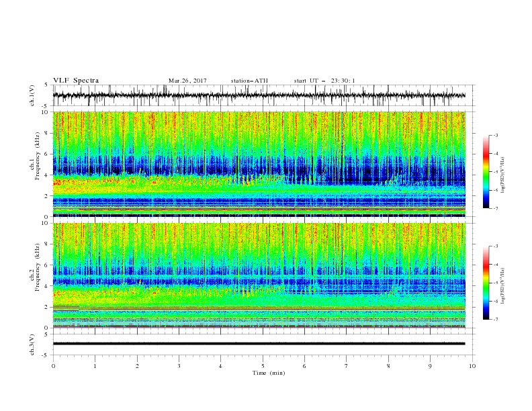The width and height of the screenshot is (532, 411).
Task: Click the "start UT = 23:30:1" text
Action: 324,81
